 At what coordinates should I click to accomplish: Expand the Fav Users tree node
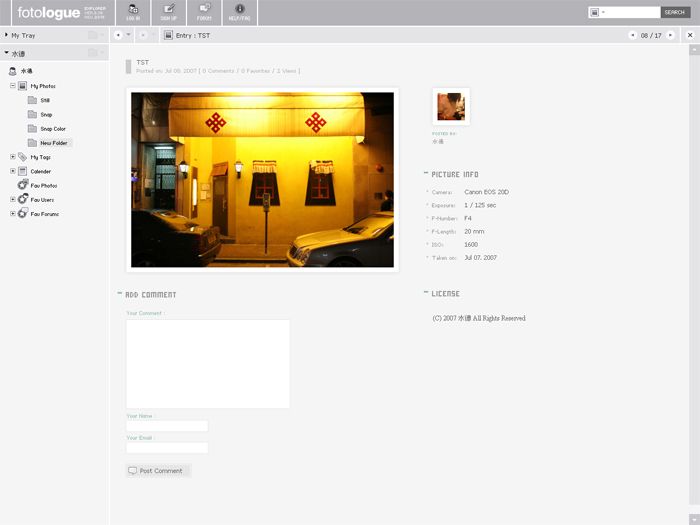coord(12,199)
